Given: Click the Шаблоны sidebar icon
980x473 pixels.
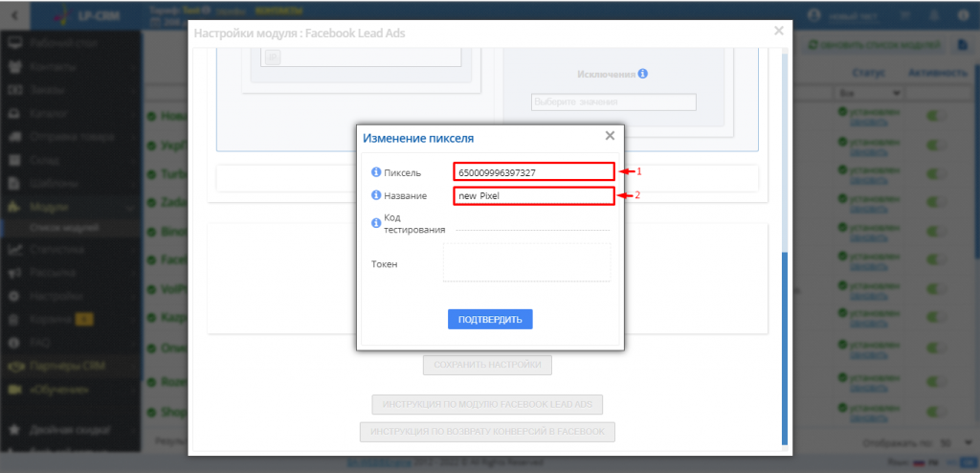Looking at the screenshot, I should pos(15,184).
